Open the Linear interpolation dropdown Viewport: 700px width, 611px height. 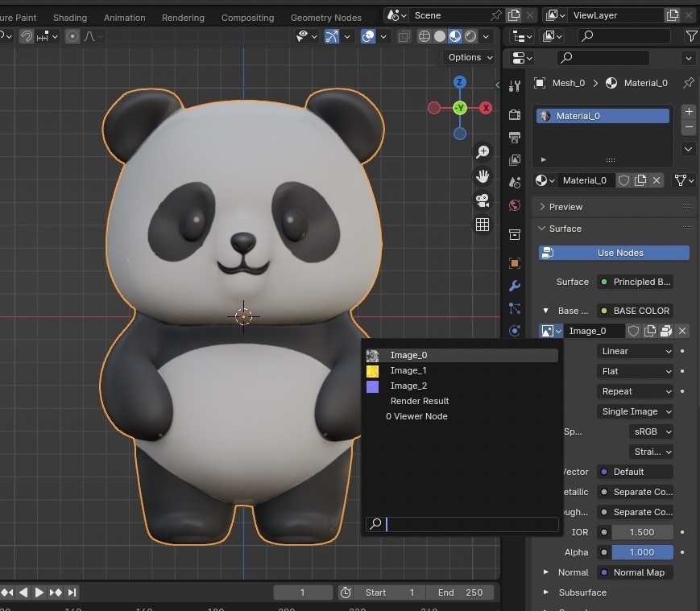point(636,351)
